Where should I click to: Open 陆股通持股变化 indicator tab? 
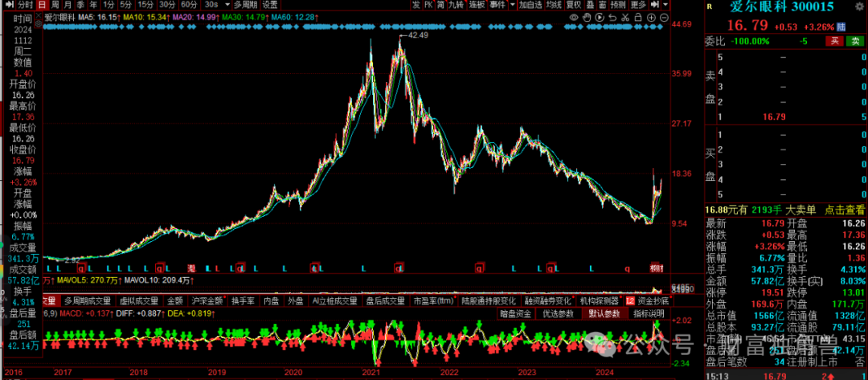click(489, 301)
